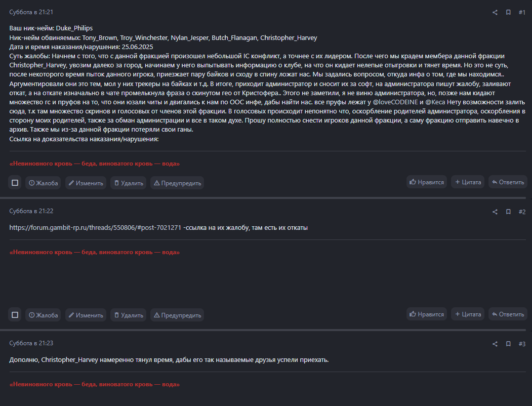The image size is (532, 406).
Task: Bookmark post #3 via its bookmark icon
Action: click(x=508, y=344)
